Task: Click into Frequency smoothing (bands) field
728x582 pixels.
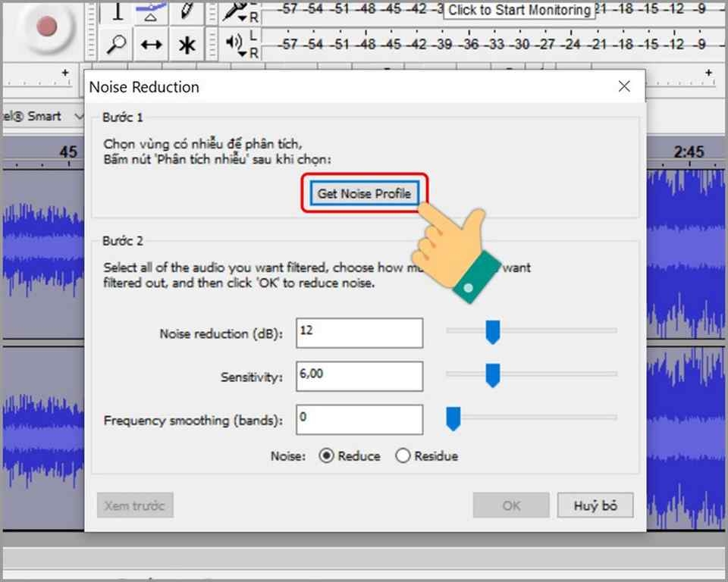Action: pos(359,420)
